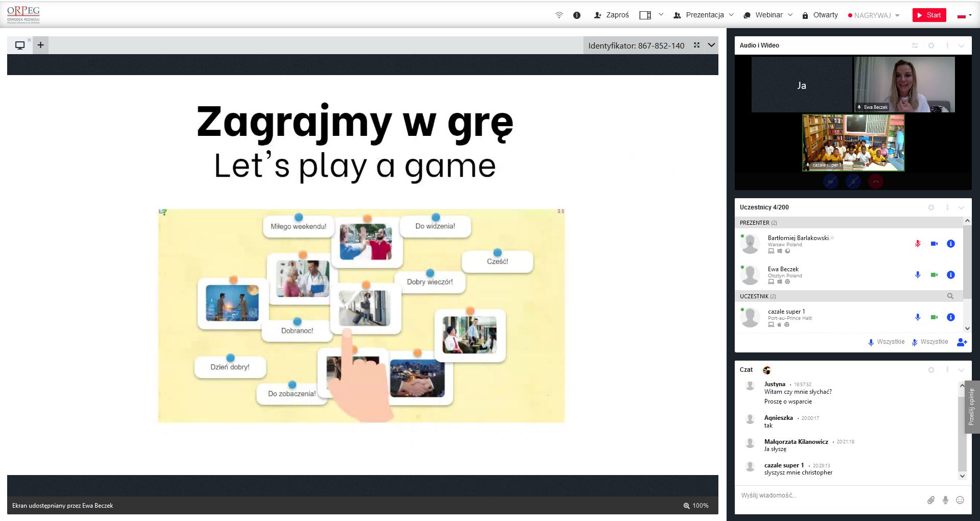Open the event info icon in top bar
Image resolution: width=980 pixels, height=521 pixels.
click(577, 15)
